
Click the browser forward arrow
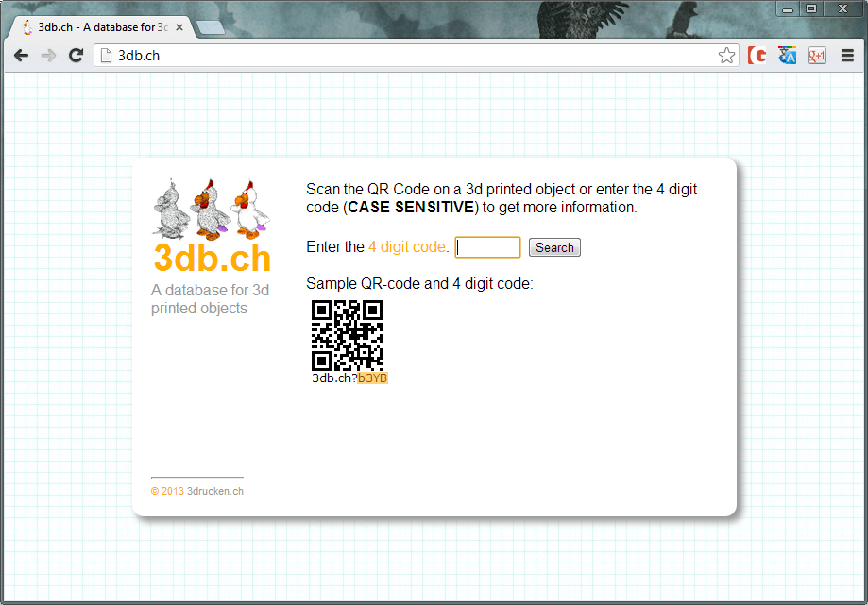(x=49, y=56)
